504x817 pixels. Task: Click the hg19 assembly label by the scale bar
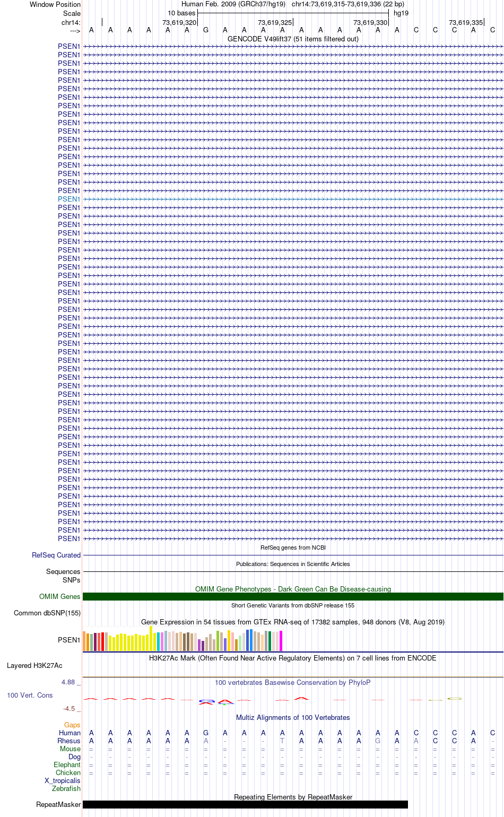tap(401, 13)
